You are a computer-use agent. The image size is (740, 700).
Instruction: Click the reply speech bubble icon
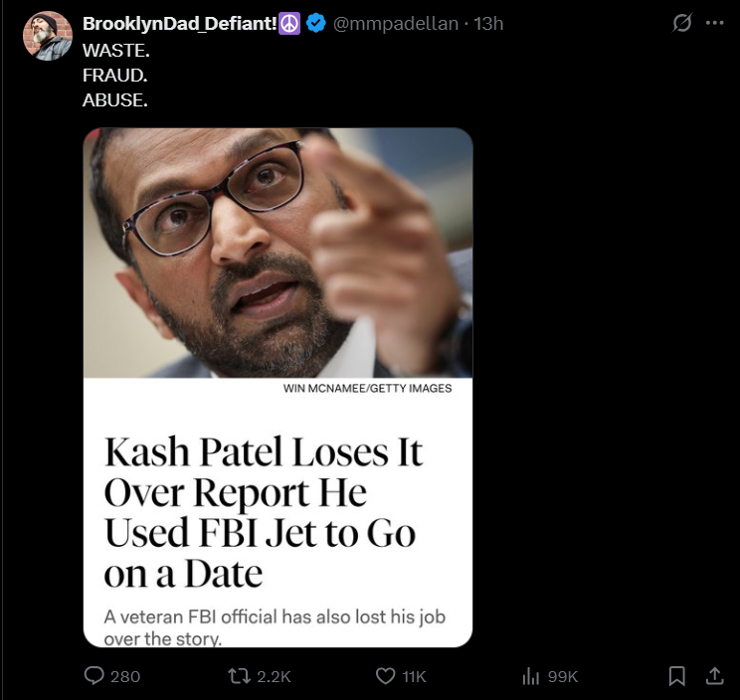95,676
